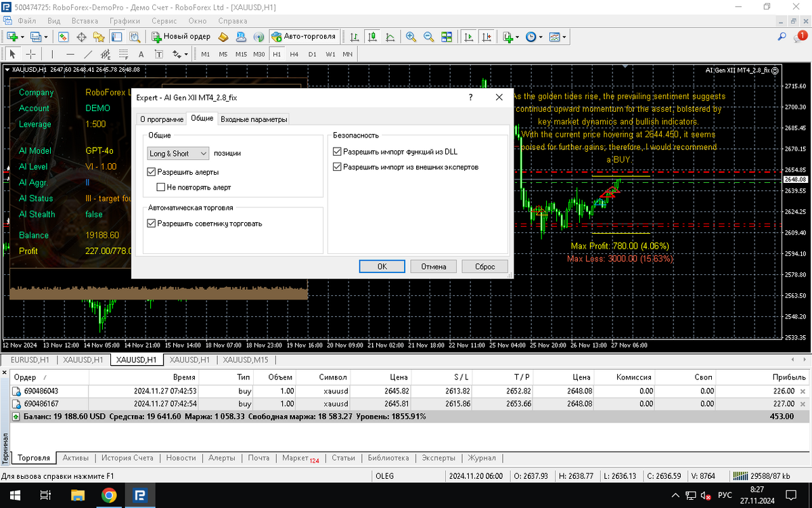Click the Сброс button

pos(484,266)
